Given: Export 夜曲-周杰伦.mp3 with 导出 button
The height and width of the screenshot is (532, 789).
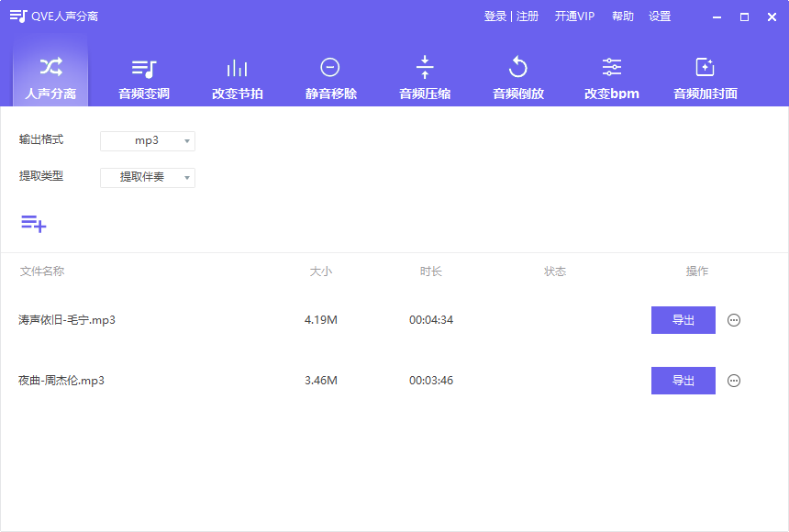Looking at the screenshot, I should pyautogui.click(x=683, y=381).
